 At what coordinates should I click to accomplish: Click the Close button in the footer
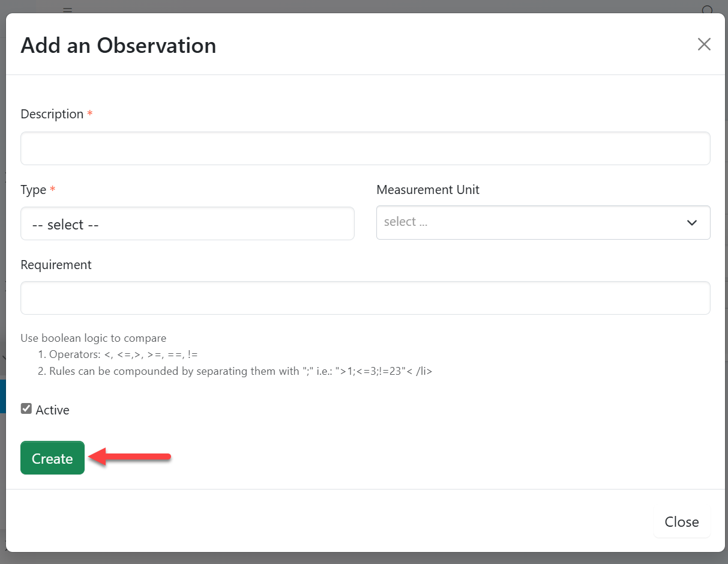(681, 522)
